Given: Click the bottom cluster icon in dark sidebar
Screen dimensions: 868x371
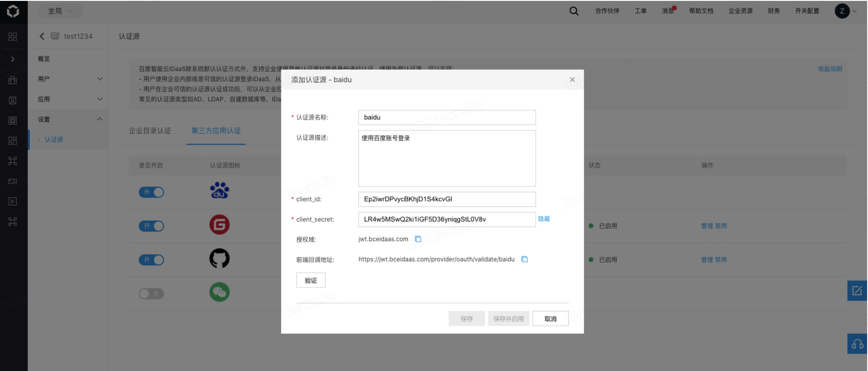Looking at the screenshot, I should [x=13, y=222].
